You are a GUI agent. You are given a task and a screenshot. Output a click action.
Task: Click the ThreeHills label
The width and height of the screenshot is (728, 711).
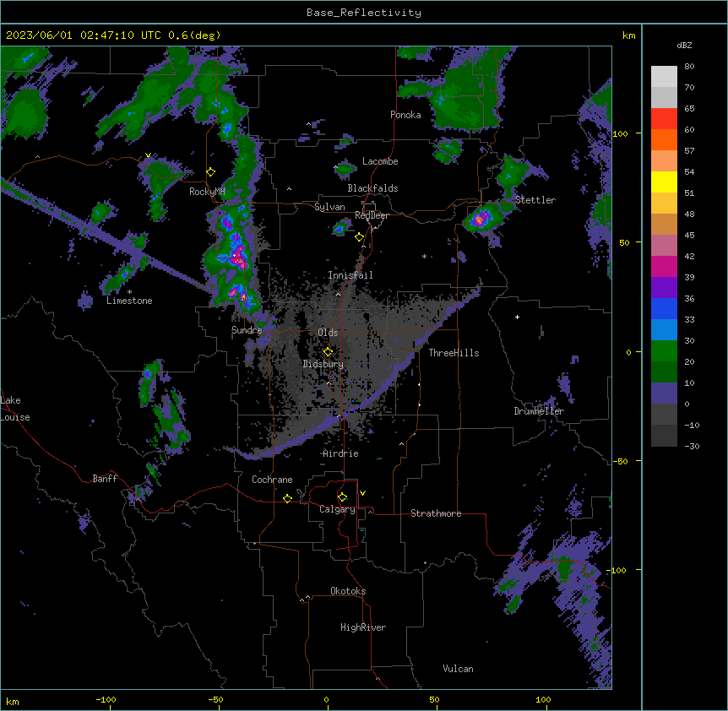[x=454, y=353]
